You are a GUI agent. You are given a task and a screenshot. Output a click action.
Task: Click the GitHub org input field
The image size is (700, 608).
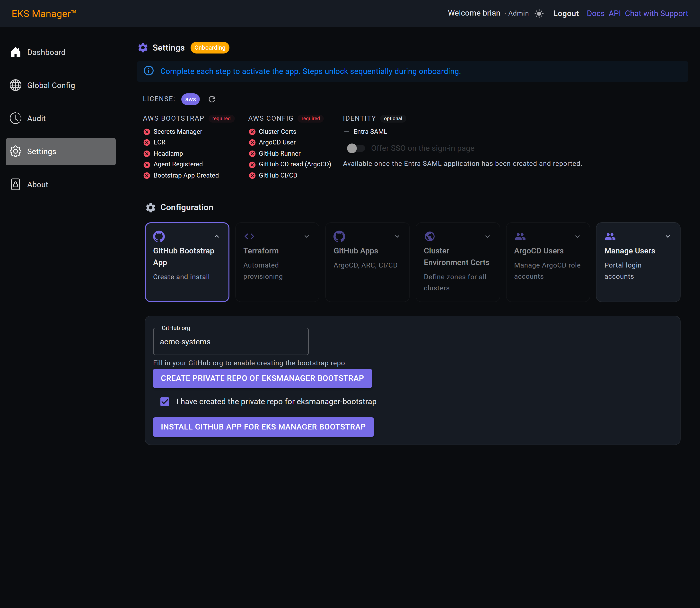point(231,342)
